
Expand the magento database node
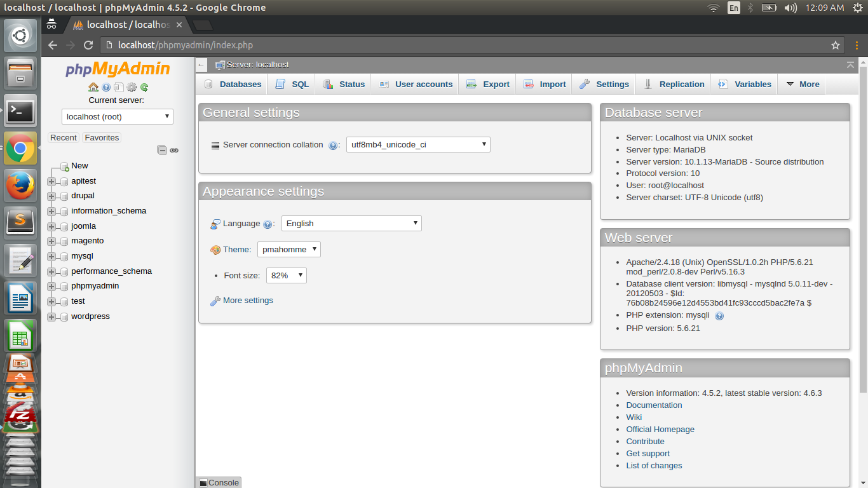point(51,241)
